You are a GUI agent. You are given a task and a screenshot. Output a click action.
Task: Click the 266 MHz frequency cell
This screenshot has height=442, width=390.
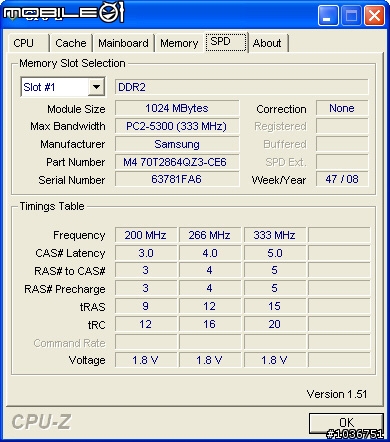click(210, 235)
